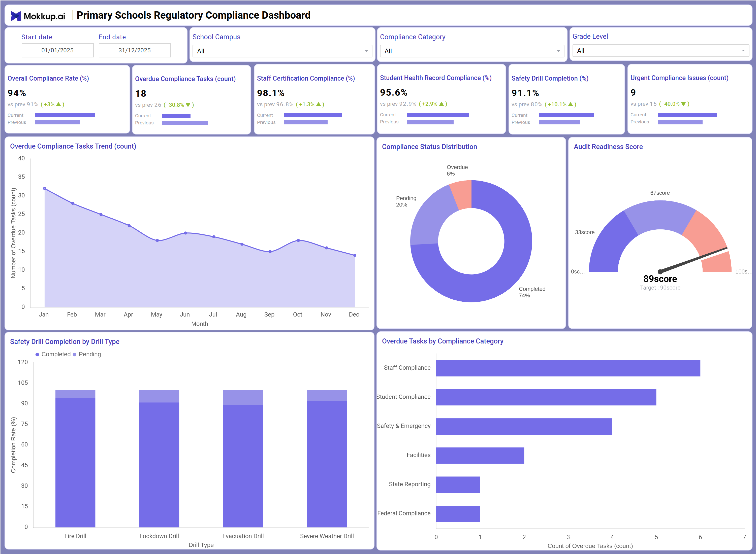The width and height of the screenshot is (756, 554).
Task: Click the 95.6% health record value
Action: [x=394, y=93]
